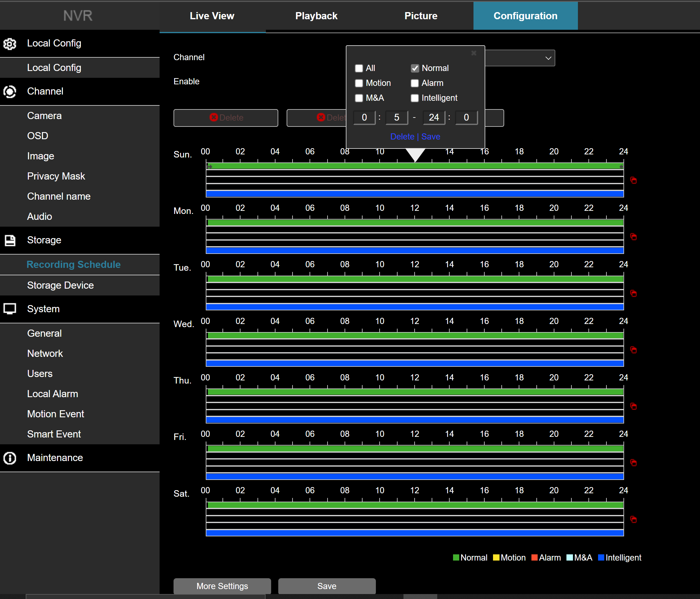Image resolution: width=700 pixels, height=599 pixels.
Task: Click the System monitor icon in sidebar
Action: pyautogui.click(x=10, y=309)
